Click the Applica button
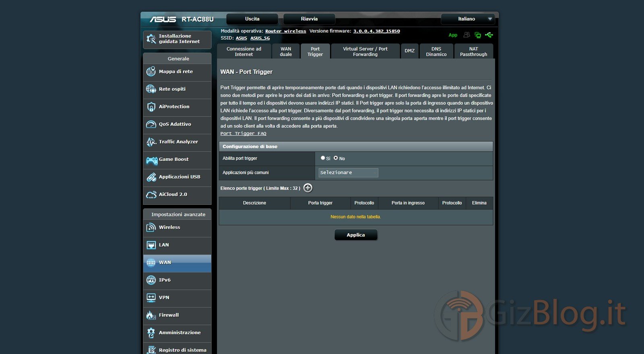Image resolution: width=644 pixels, height=354 pixels. coord(356,235)
